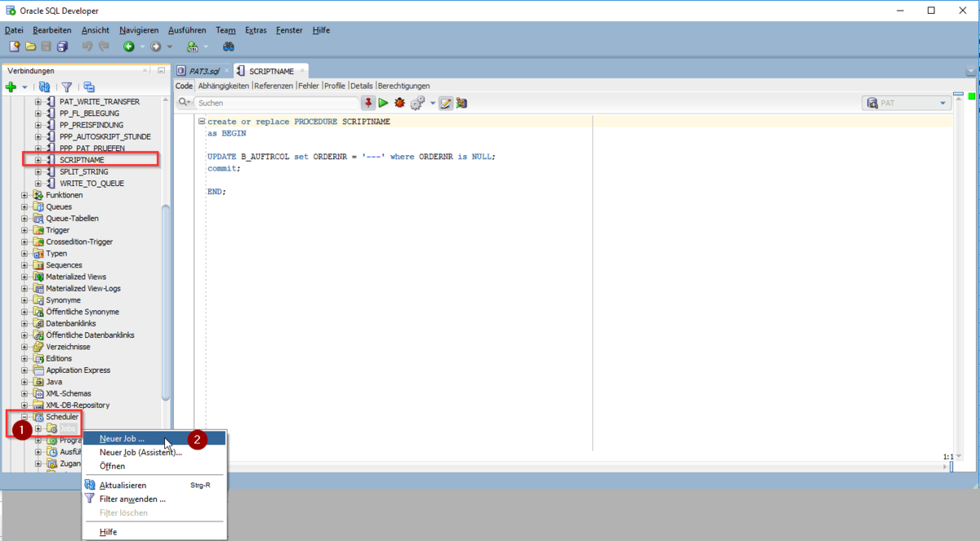
Task: Navigate back using the green back arrow
Action: pos(130,47)
